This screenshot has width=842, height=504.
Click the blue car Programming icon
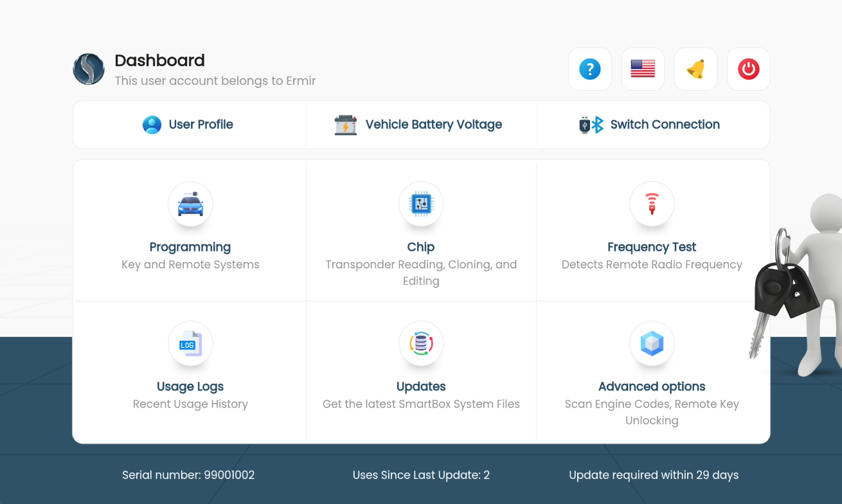tap(190, 204)
